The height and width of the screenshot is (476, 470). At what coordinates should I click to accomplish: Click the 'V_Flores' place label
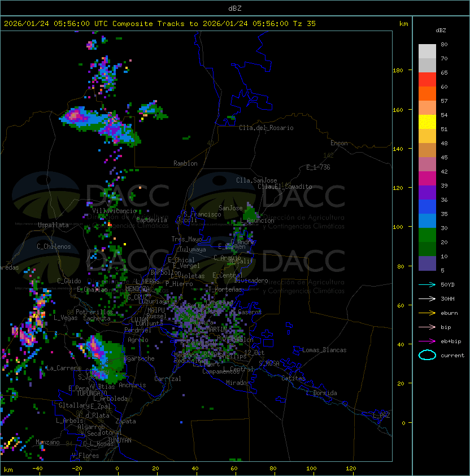coord(85,456)
